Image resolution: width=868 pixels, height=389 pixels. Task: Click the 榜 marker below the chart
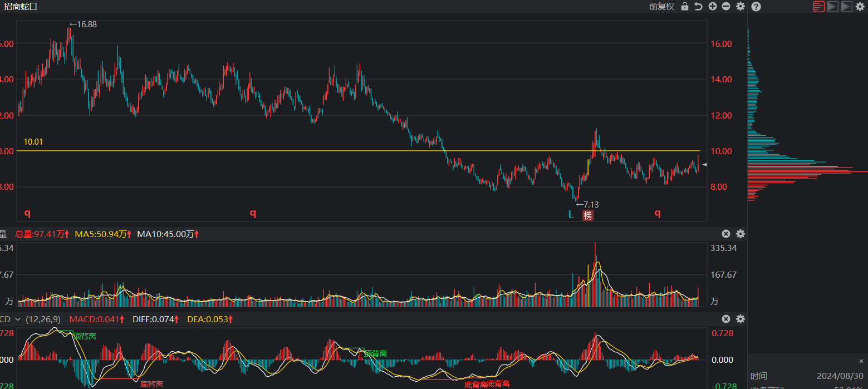tap(588, 215)
